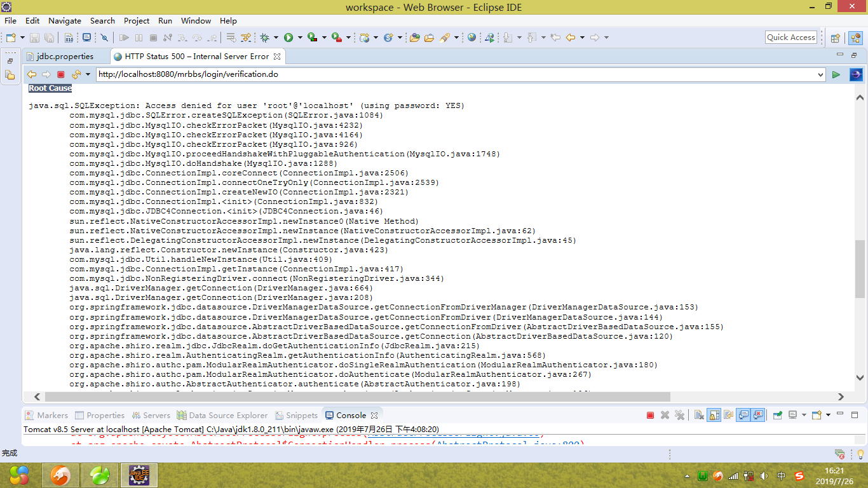Viewport: 868px width, 488px height.
Task: Click the Debug bug icon
Action: pyautogui.click(x=264, y=37)
